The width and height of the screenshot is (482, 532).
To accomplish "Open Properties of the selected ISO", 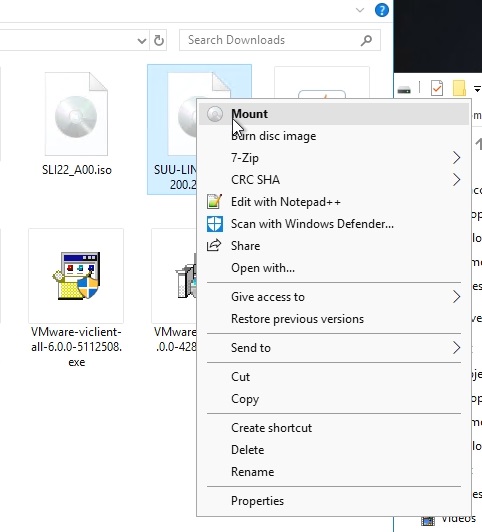I will tap(257, 501).
